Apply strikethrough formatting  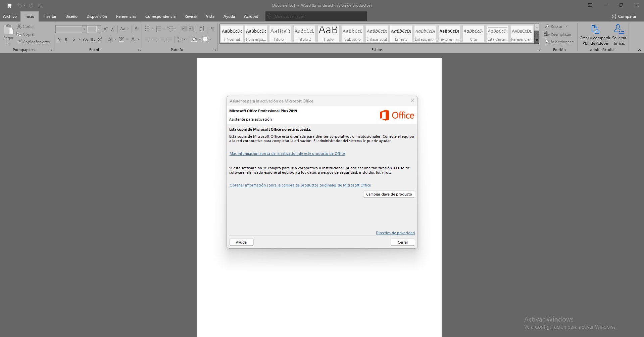pos(85,39)
